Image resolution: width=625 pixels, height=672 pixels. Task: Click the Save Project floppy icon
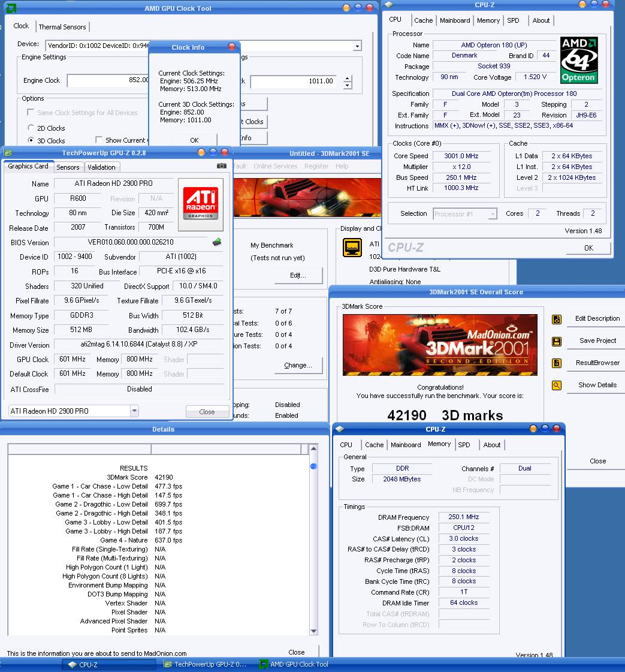coord(557,342)
